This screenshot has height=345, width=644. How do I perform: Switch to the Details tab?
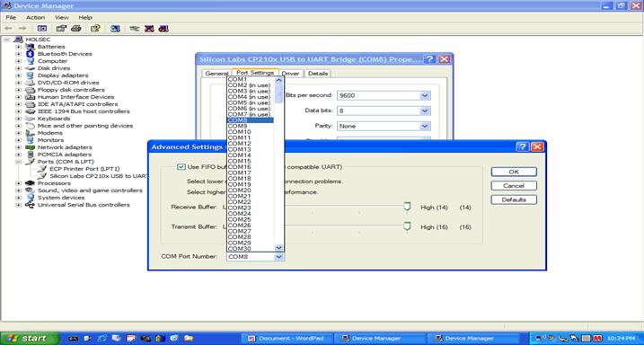pyautogui.click(x=318, y=73)
